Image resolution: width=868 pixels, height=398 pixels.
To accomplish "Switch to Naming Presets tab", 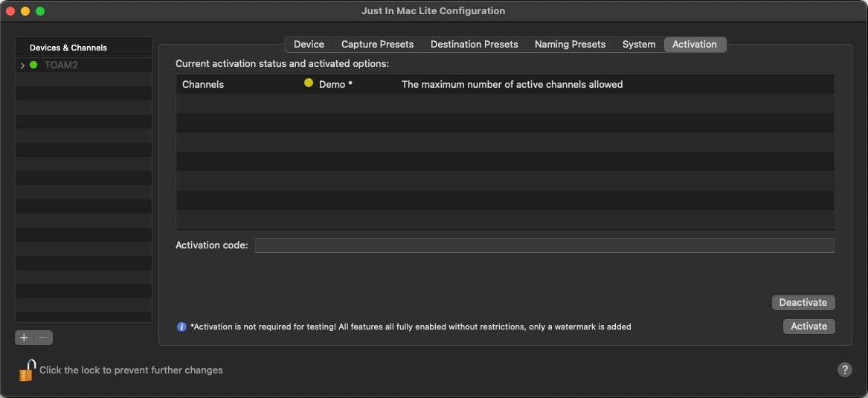I will [x=570, y=45].
